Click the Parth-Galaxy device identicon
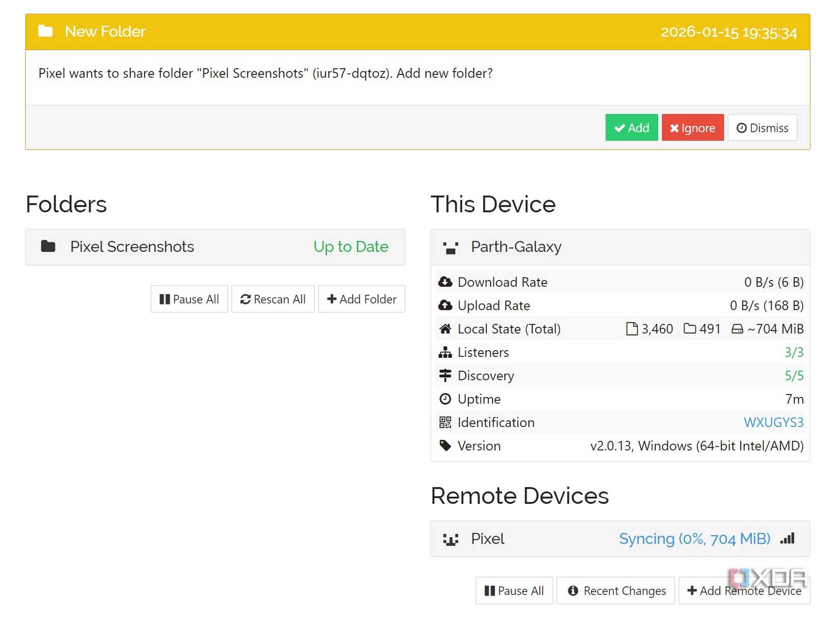This screenshot has width=840, height=625. click(x=451, y=247)
